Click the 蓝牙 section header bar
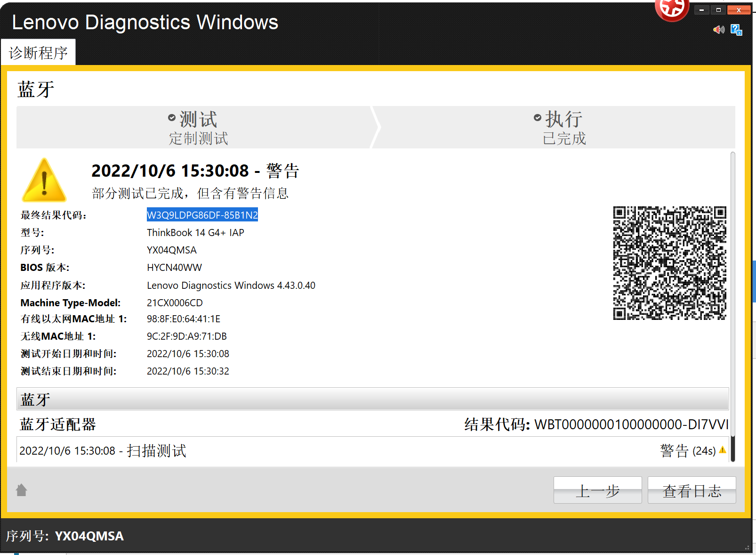 click(x=373, y=399)
